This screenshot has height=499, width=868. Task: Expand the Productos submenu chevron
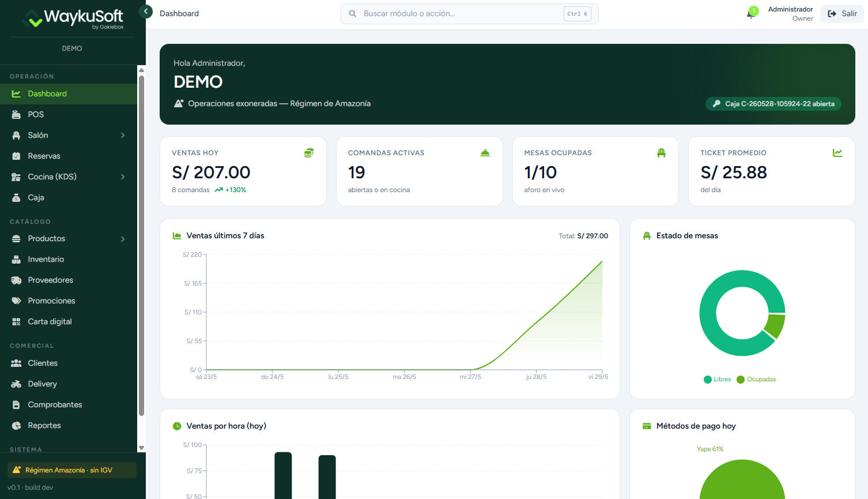(123, 239)
